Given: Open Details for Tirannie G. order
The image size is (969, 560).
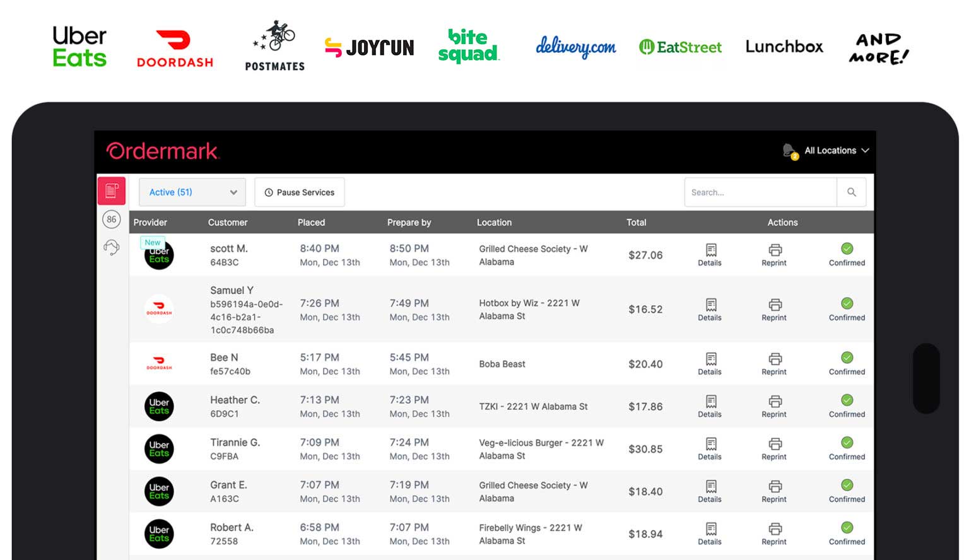Looking at the screenshot, I should [710, 449].
